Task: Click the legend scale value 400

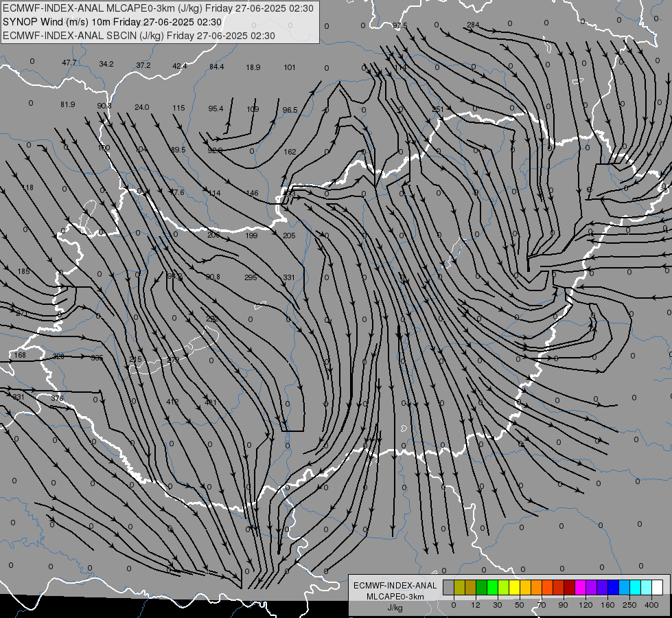Action: tap(651, 605)
